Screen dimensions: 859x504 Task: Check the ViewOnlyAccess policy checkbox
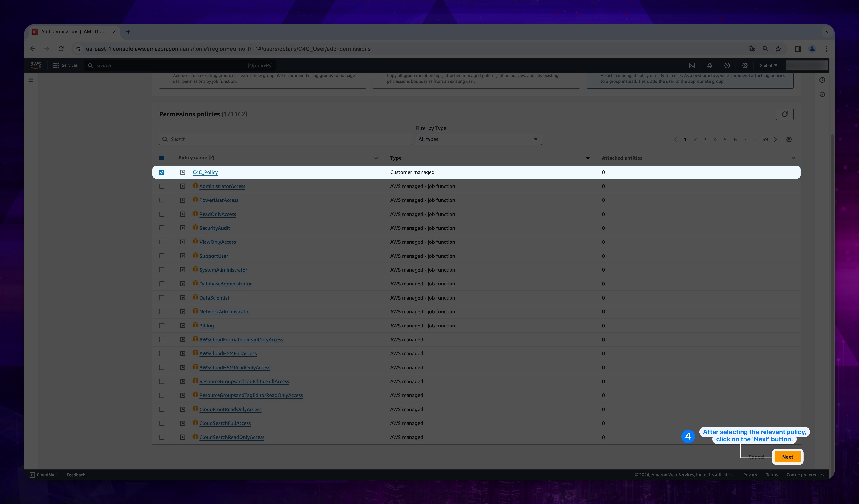pyautogui.click(x=162, y=242)
